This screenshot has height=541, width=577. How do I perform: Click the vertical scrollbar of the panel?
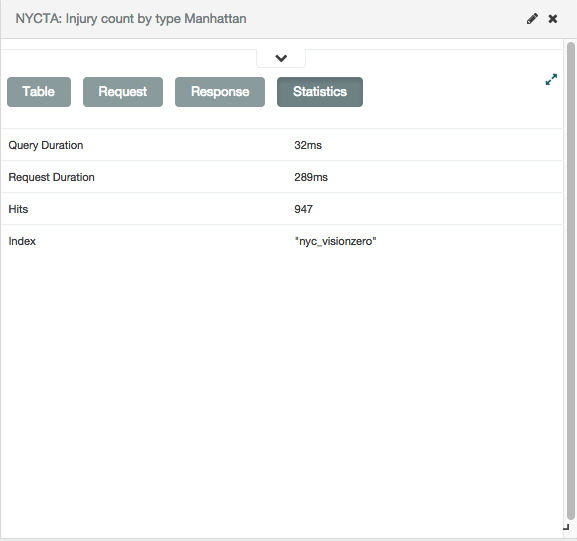tap(571, 280)
